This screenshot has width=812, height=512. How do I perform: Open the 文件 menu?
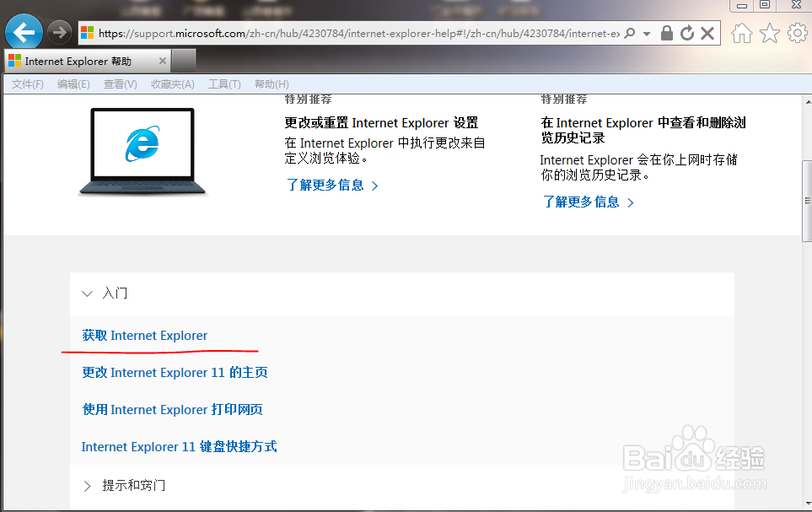(x=26, y=84)
